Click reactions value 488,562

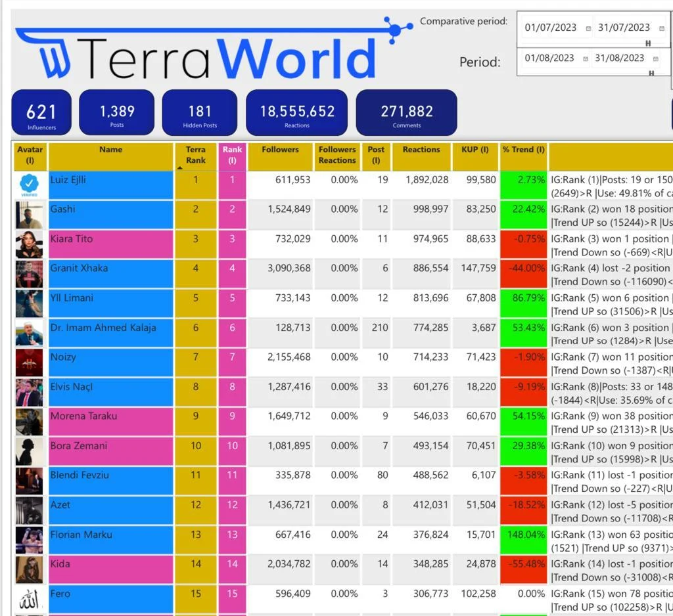[x=430, y=475]
